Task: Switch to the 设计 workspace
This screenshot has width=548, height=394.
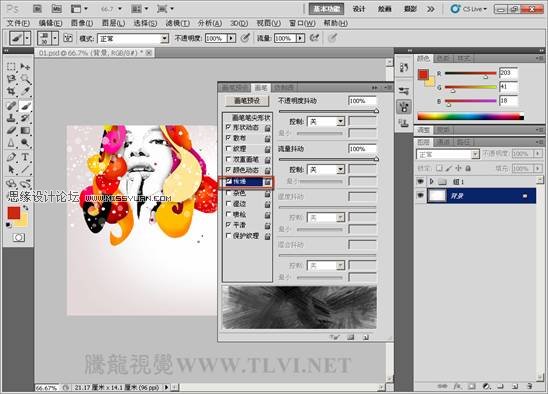Action: [x=359, y=9]
